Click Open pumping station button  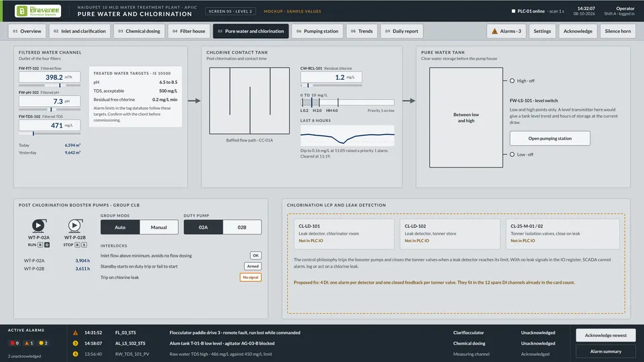[550, 139]
